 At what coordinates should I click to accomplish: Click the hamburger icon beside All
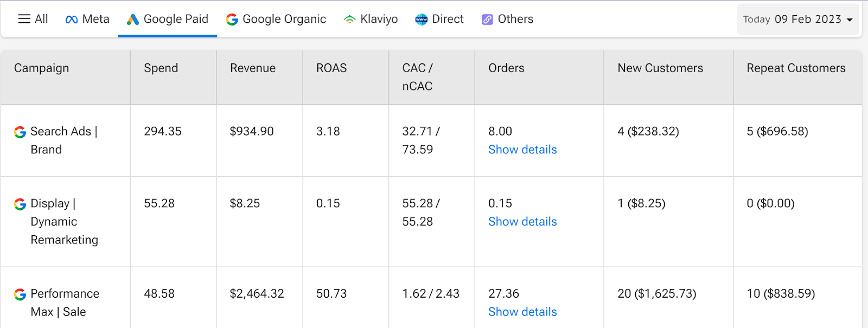click(24, 19)
